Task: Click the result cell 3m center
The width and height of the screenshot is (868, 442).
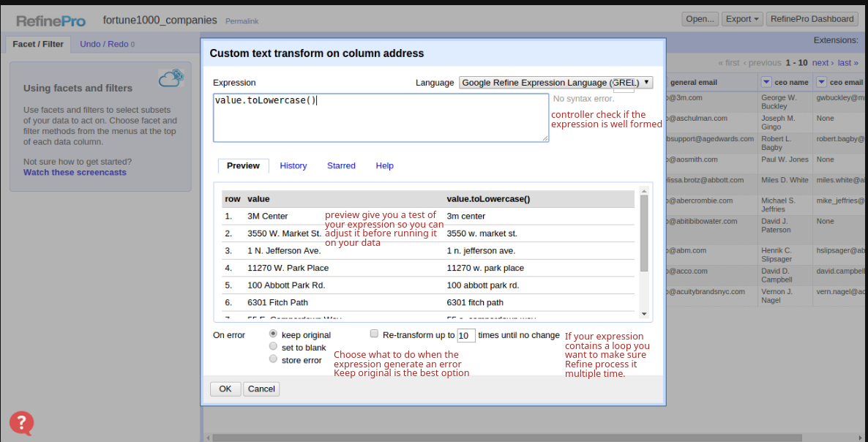Action: [x=466, y=217]
